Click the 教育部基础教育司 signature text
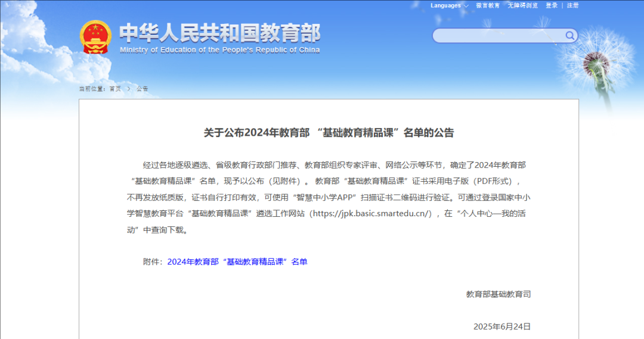The width and height of the screenshot is (644, 339). click(x=498, y=294)
